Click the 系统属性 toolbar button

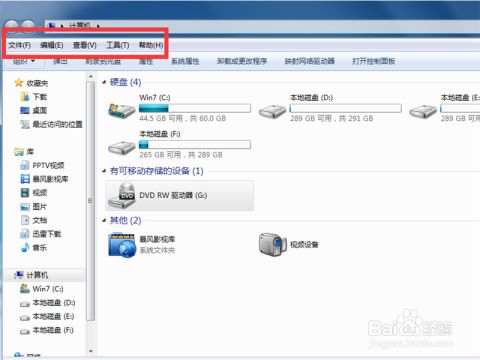click(185, 61)
